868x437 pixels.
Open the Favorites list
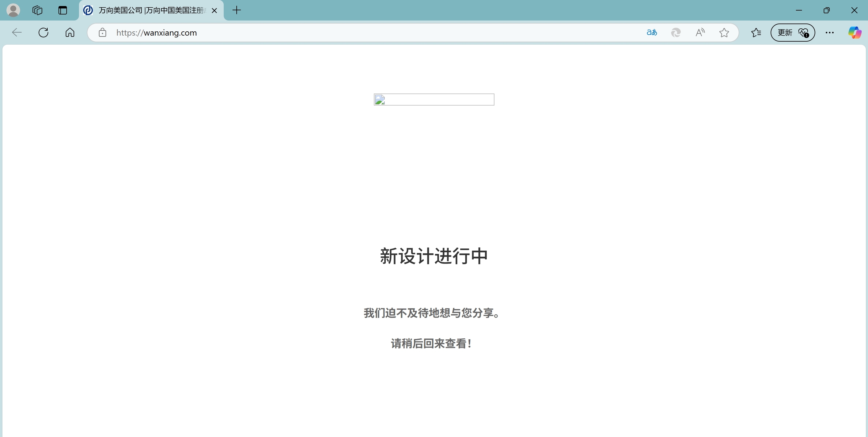pyautogui.click(x=756, y=32)
